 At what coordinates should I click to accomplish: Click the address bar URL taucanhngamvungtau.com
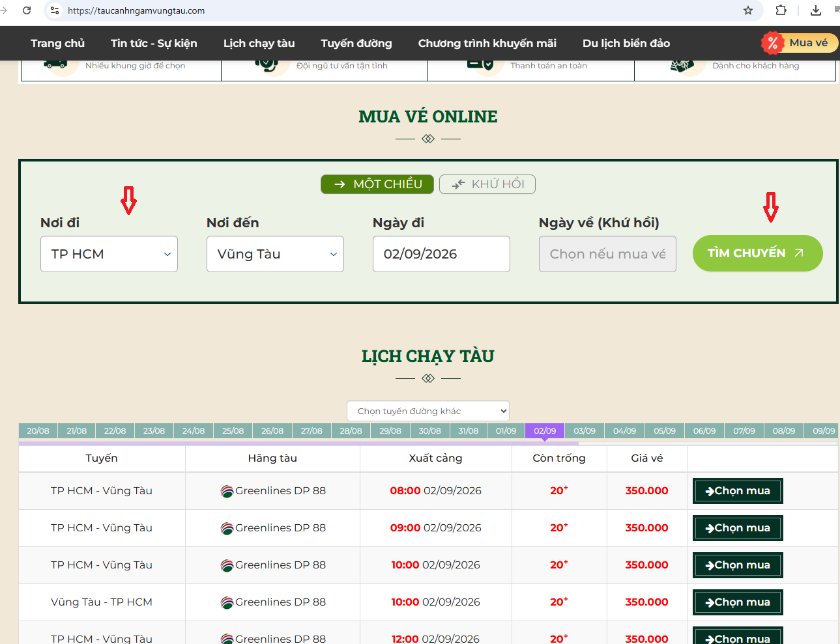pos(136,10)
